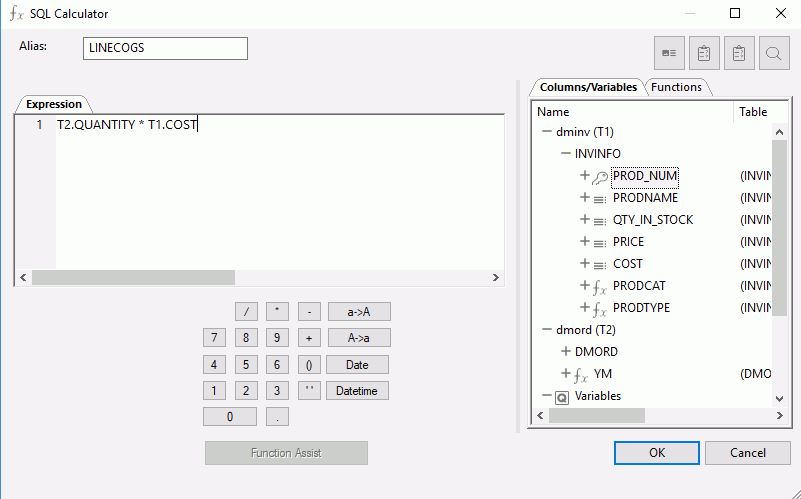Expand the QTY_IN_STOCK column node

[x=585, y=219]
